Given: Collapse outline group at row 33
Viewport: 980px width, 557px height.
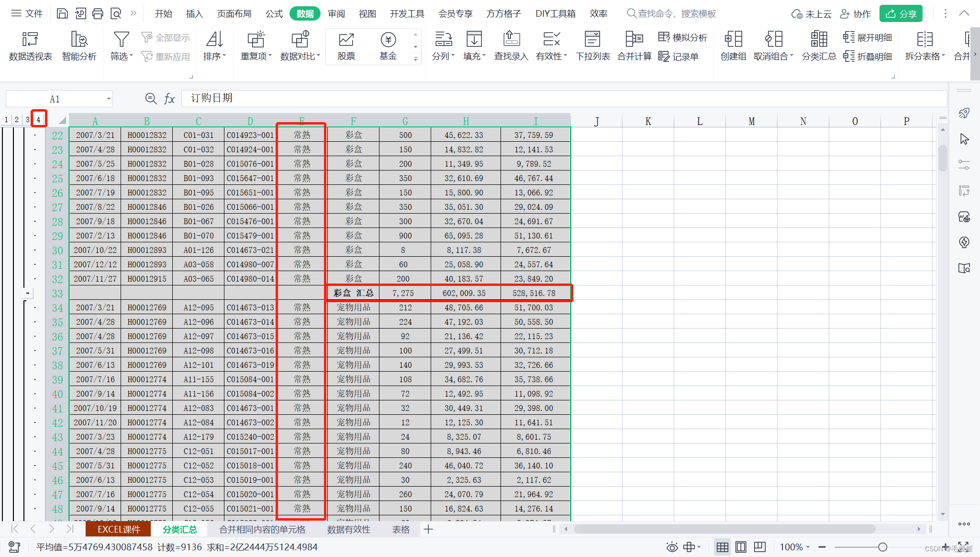Looking at the screenshot, I should point(28,293).
